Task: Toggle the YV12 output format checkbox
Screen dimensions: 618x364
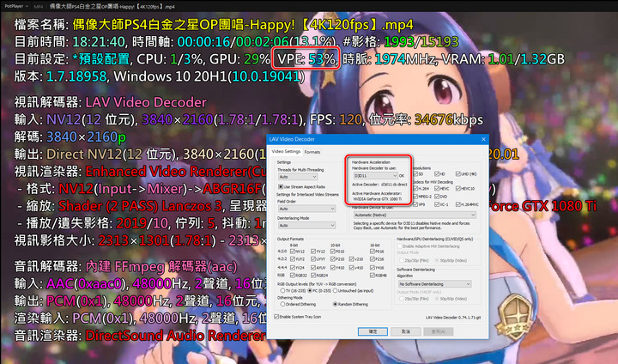Action: coord(313,252)
